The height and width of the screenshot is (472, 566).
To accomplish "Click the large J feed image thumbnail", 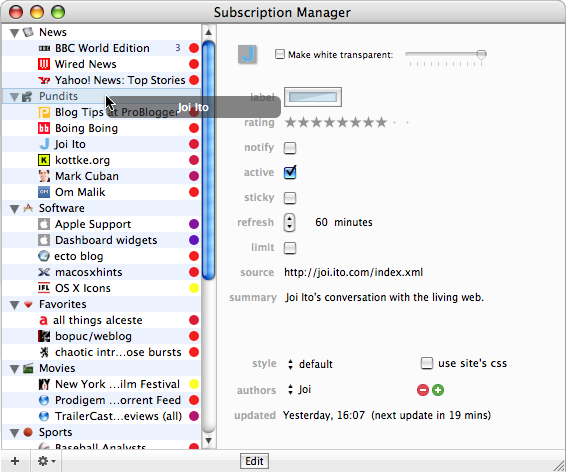I will pyautogui.click(x=248, y=54).
